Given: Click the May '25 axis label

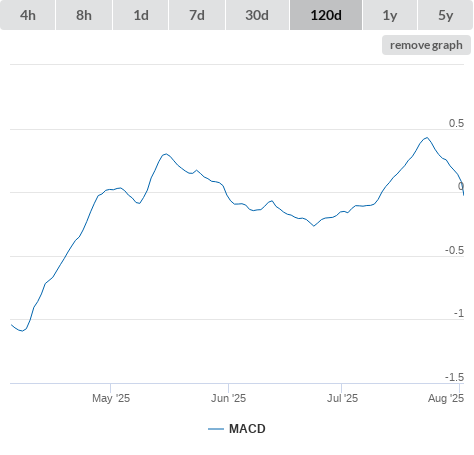Looking at the screenshot, I should [x=111, y=398].
